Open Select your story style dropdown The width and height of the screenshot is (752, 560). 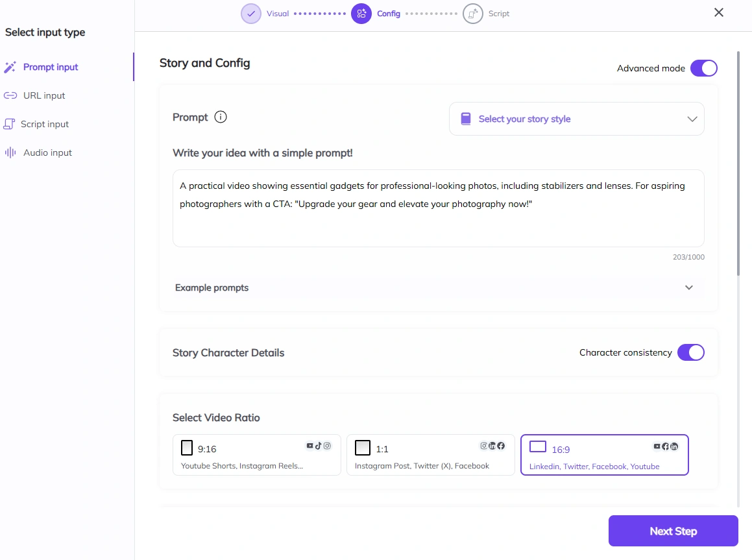(x=576, y=119)
